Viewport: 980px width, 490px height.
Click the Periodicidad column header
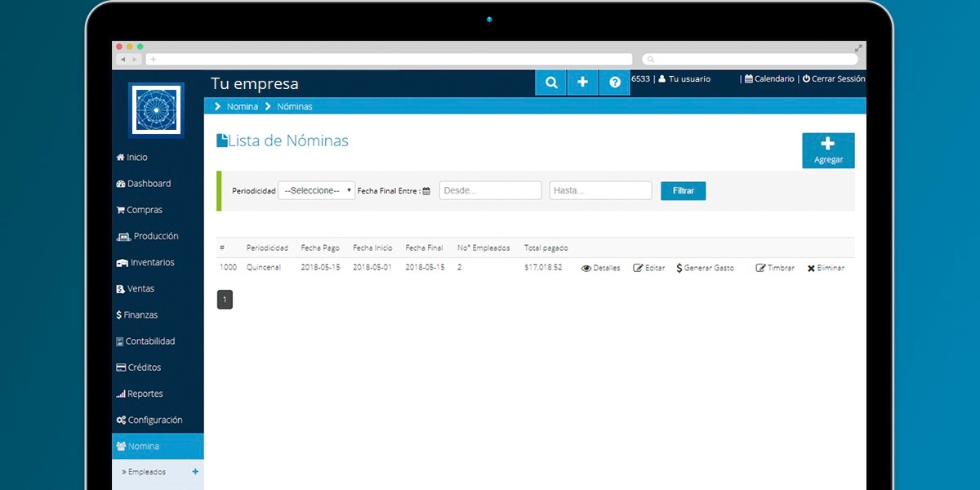click(267, 248)
